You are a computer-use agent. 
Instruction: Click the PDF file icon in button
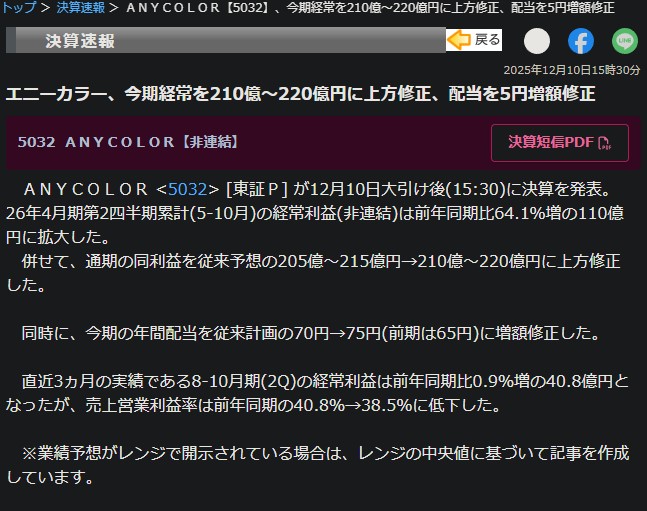pyautogui.click(x=603, y=143)
